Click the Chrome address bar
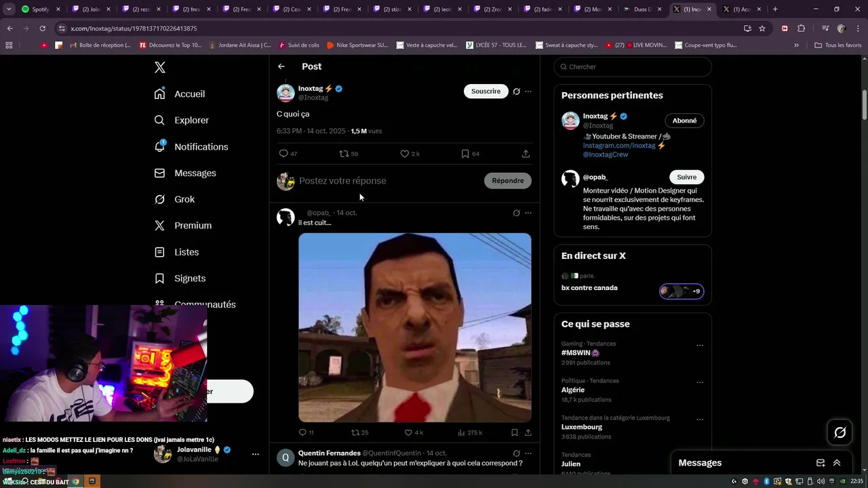 point(400,28)
